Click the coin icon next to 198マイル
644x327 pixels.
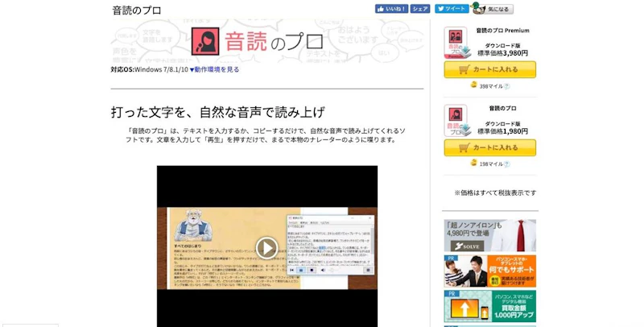coord(473,163)
